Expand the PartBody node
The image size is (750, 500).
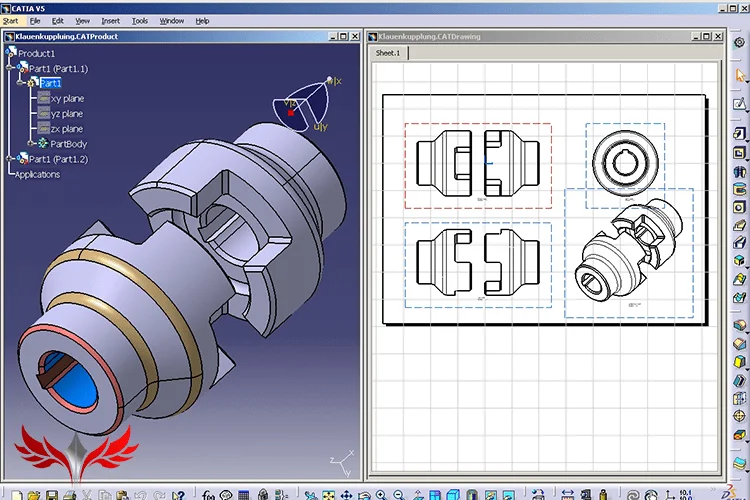click(31, 143)
